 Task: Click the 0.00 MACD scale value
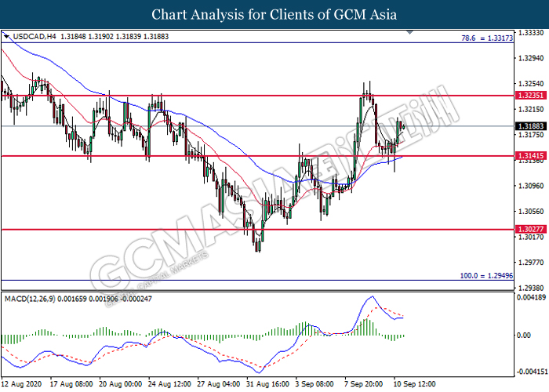click(524, 336)
